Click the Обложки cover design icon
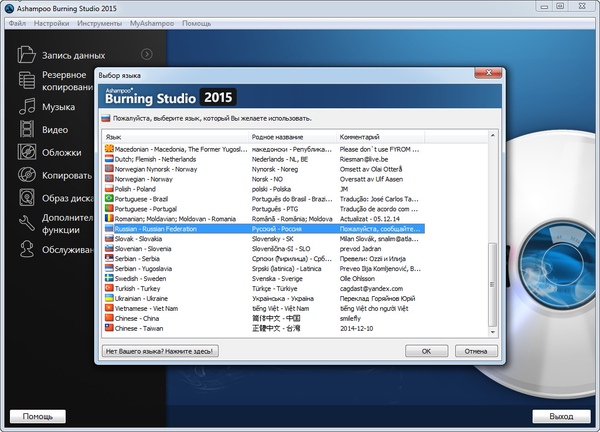The image size is (600, 432). click(x=26, y=152)
